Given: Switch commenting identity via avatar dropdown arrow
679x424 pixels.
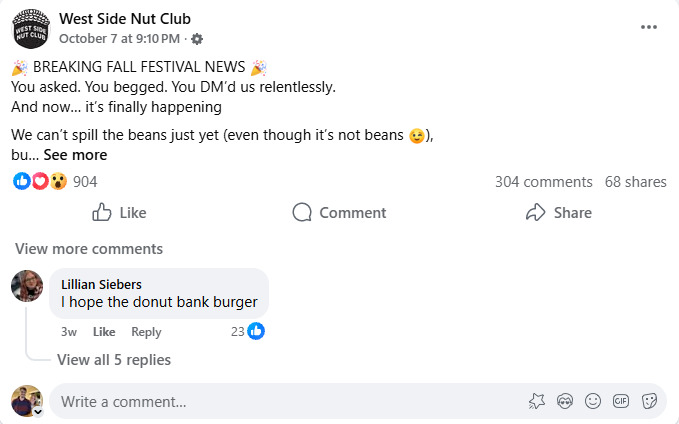Looking at the screenshot, I should pyautogui.click(x=38, y=411).
